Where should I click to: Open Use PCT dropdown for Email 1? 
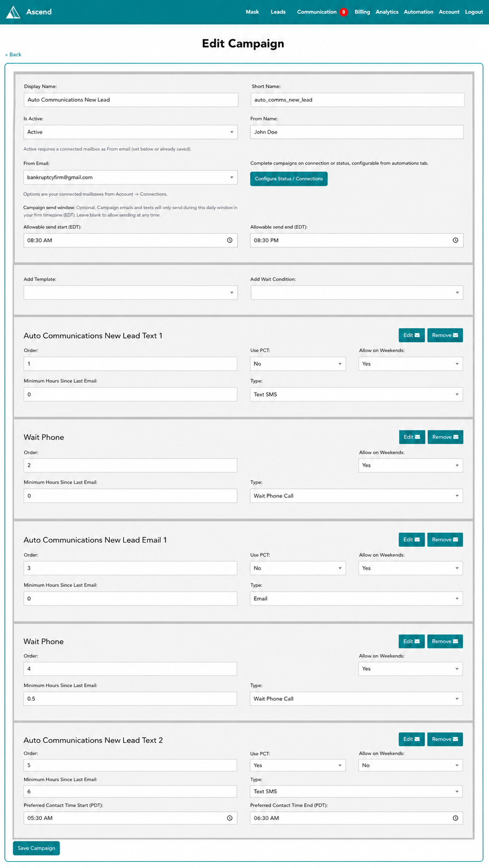[298, 568]
